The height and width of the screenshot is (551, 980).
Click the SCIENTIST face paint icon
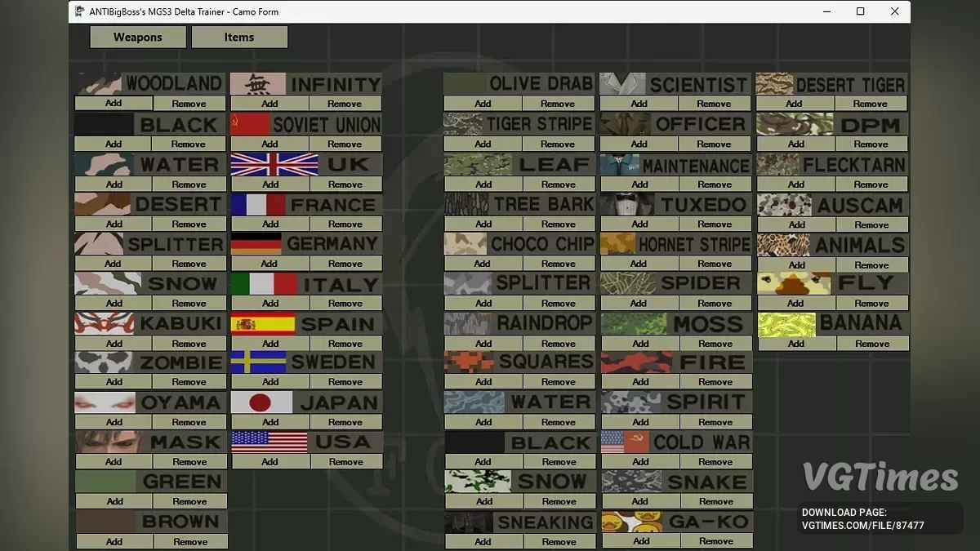(622, 82)
